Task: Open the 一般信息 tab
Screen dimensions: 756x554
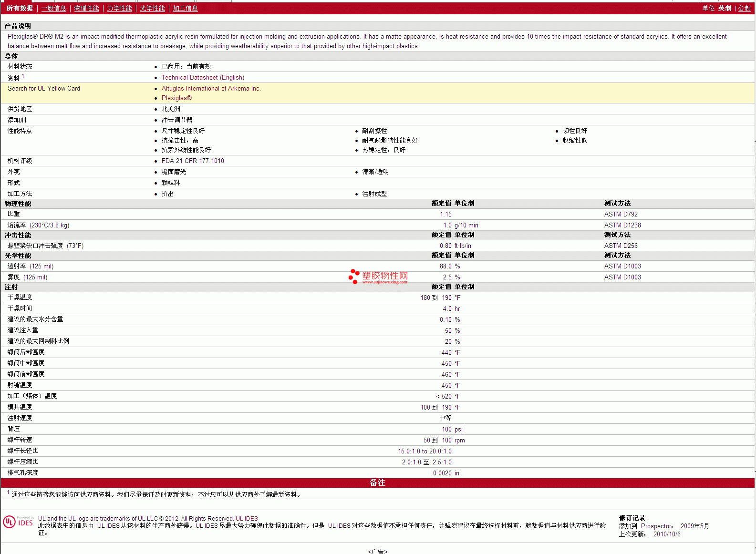Action: tap(53, 9)
